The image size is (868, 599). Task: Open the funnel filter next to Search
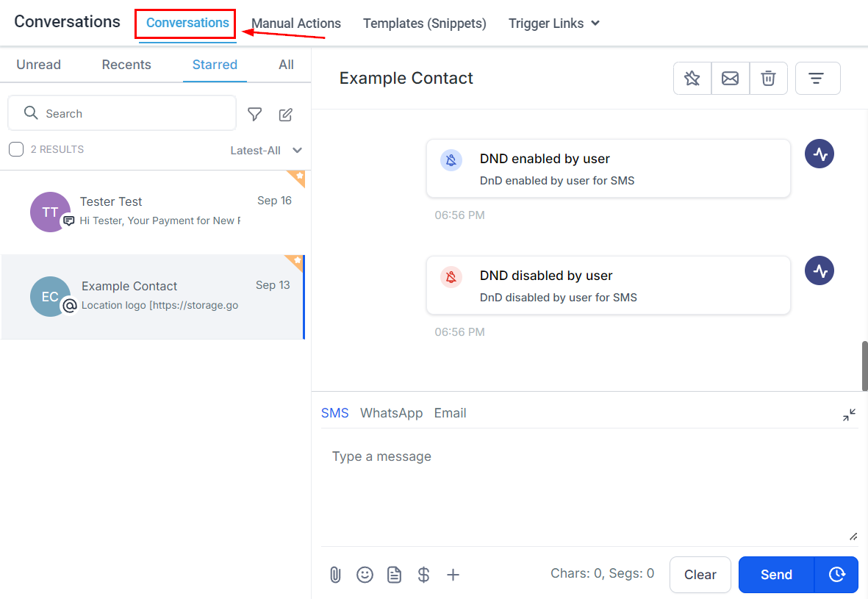pos(254,114)
